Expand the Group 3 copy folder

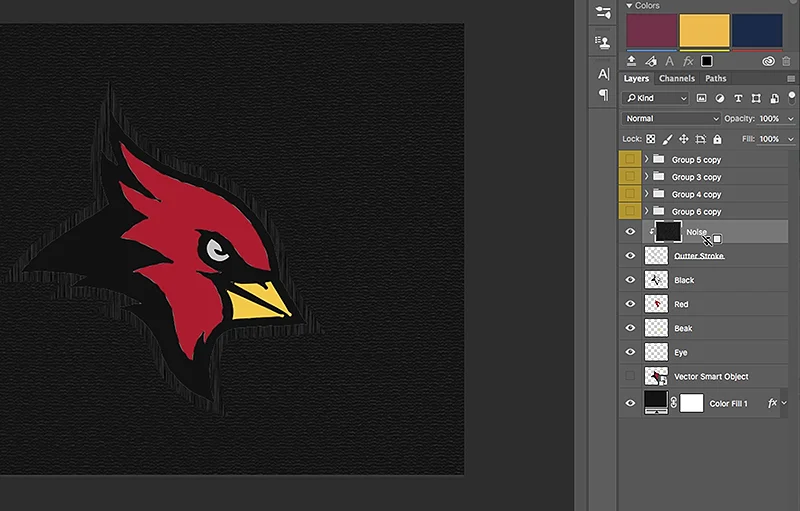(x=646, y=176)
